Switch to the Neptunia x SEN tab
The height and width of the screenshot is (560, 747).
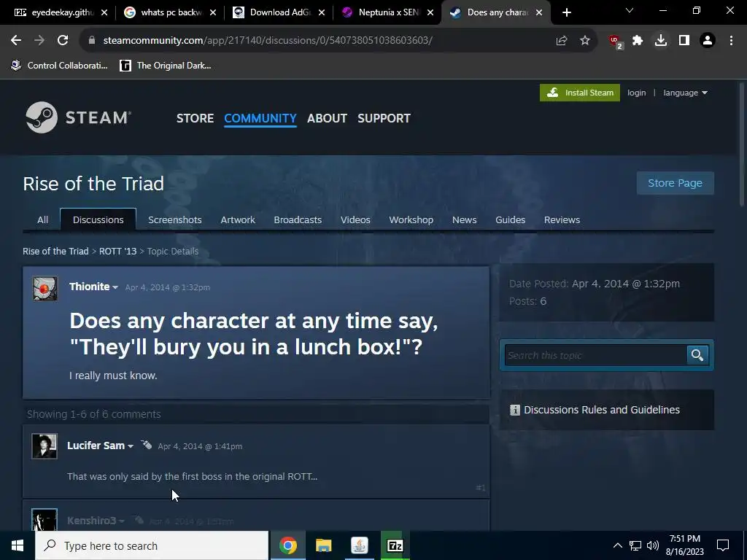pos(382,12)
